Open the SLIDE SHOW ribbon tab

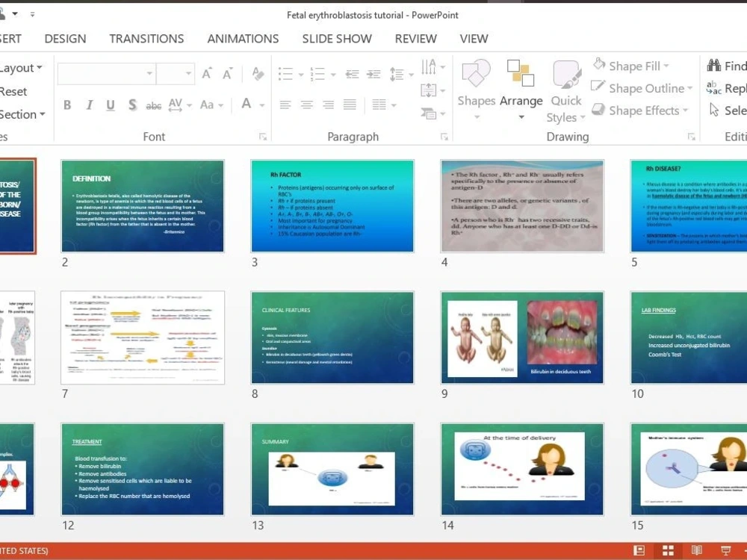pos(336,38)
